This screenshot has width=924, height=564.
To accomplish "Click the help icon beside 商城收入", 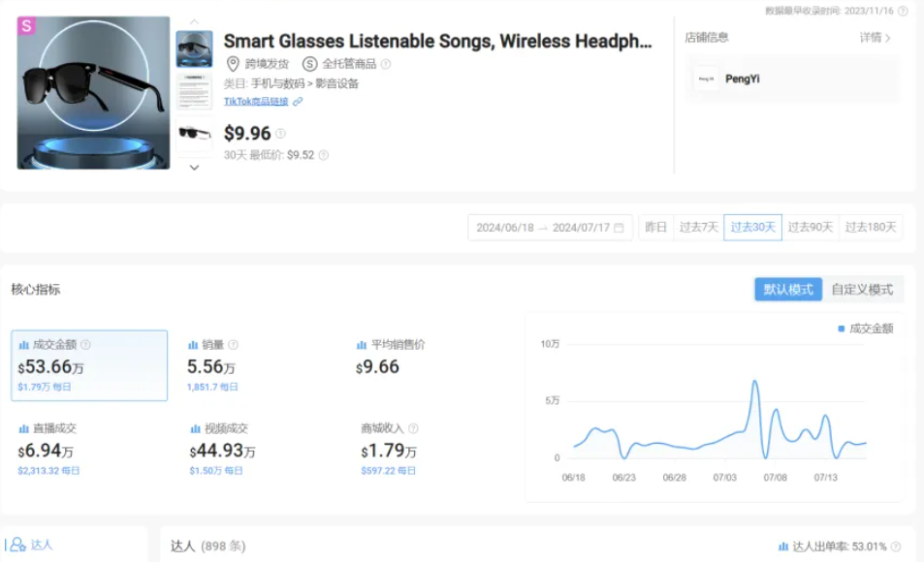I will (413, 428).
